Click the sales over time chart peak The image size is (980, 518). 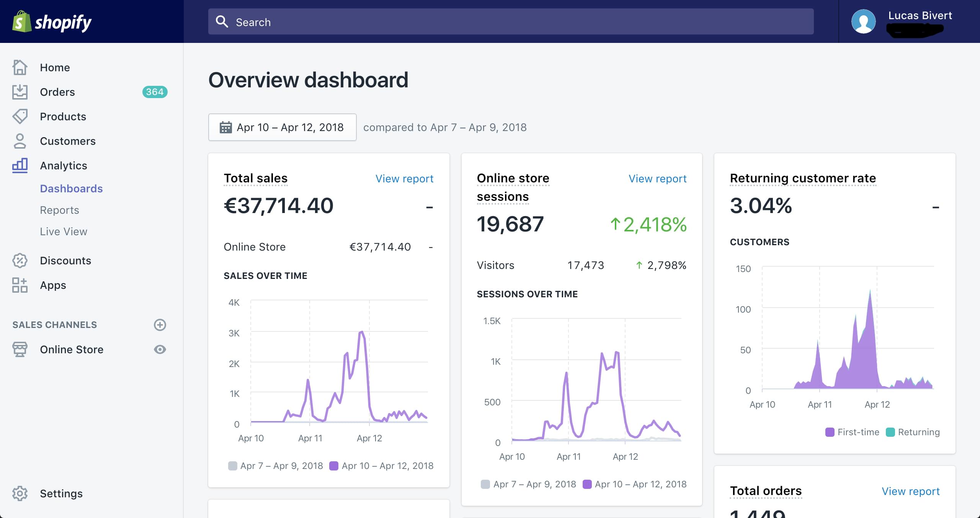(361, 333)
